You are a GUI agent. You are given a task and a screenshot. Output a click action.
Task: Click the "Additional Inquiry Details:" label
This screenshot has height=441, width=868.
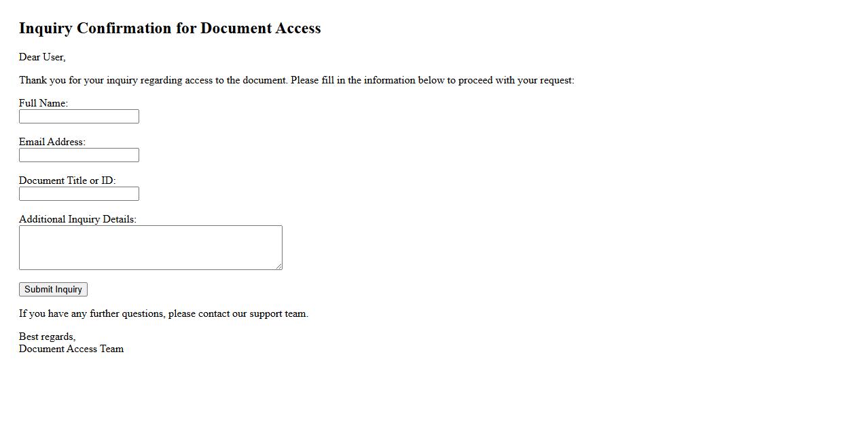[77, 219]
